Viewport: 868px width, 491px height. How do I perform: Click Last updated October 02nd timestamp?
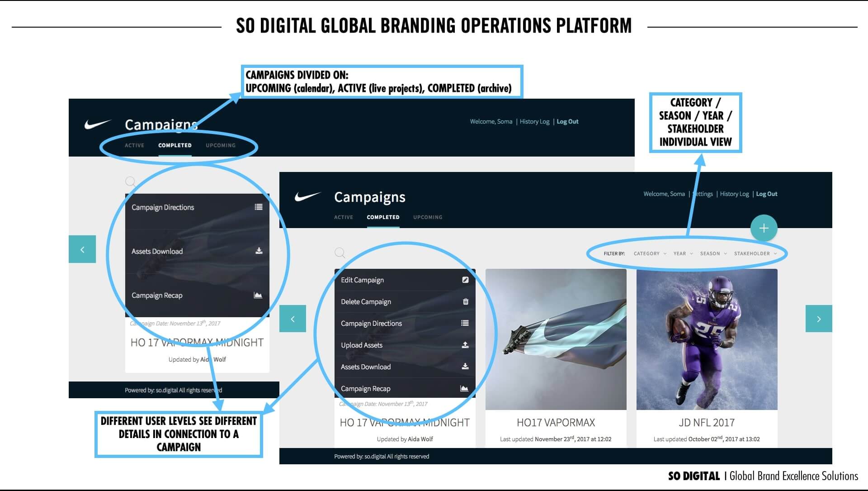(707, 439)
